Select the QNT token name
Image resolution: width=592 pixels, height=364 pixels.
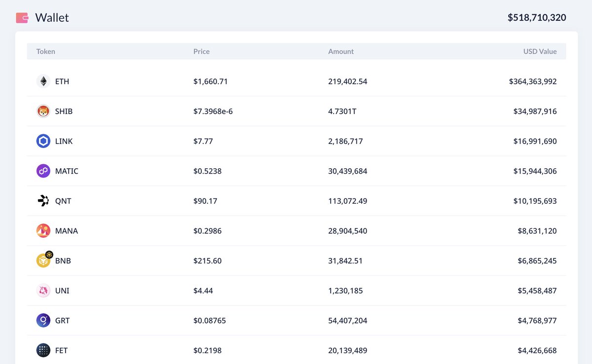pos(63,201)
